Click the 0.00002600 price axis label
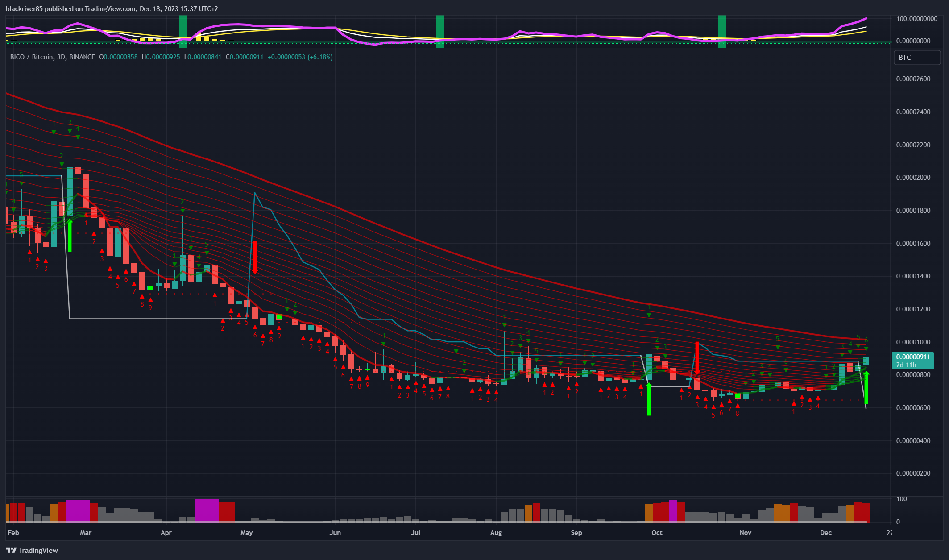Screen dimensions: 949x560 point(913,79)
